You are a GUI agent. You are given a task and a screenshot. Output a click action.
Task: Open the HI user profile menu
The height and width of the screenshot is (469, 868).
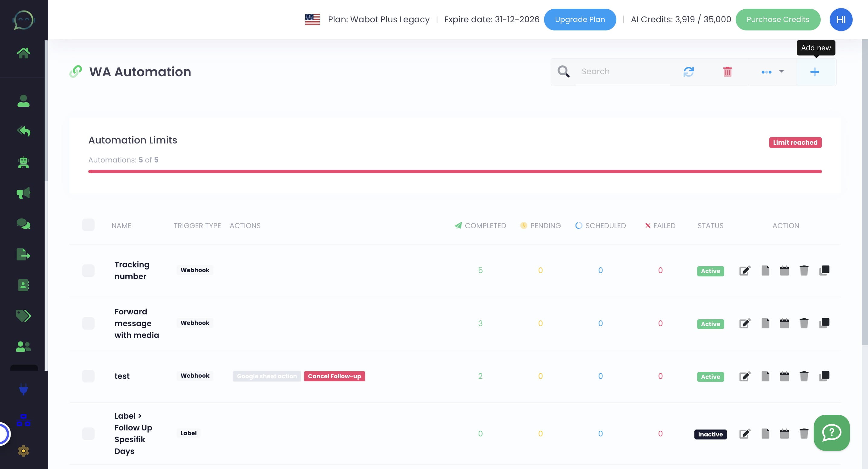tap(841, 20)
